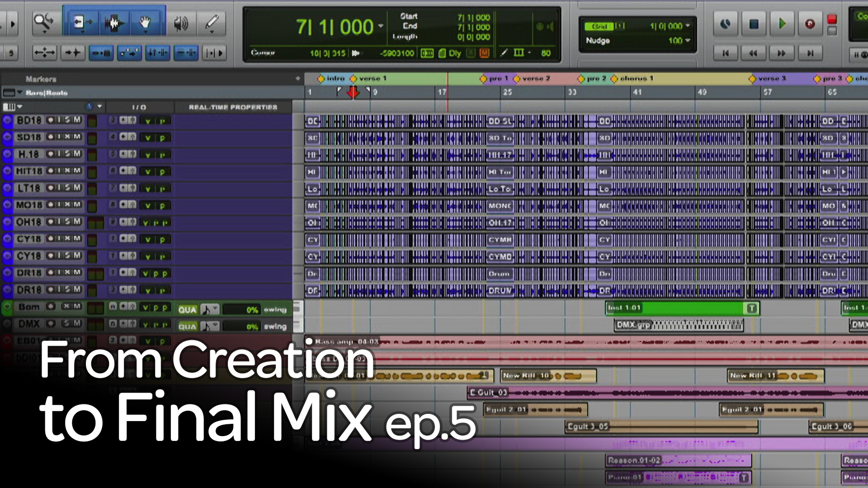Image resolution: width=868 pixels, height=488 pixels.
Task: Jump to the verse 2 marker
Action: (517, 79)
